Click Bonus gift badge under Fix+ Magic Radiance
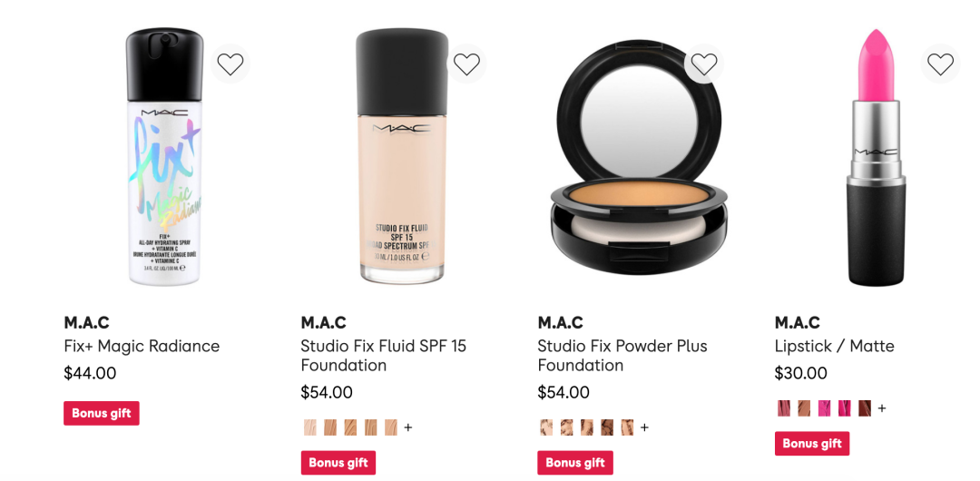The height and width of the screenshot is (481, 980). [102, 414]
